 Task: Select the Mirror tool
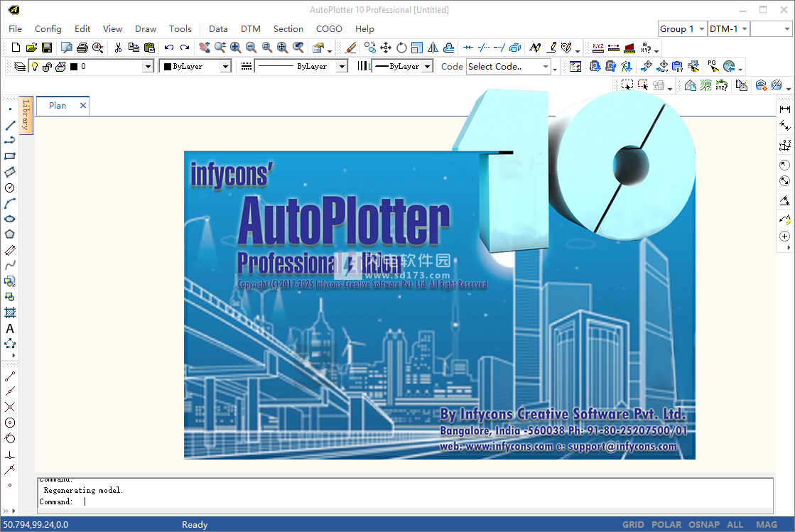(433, 48)
